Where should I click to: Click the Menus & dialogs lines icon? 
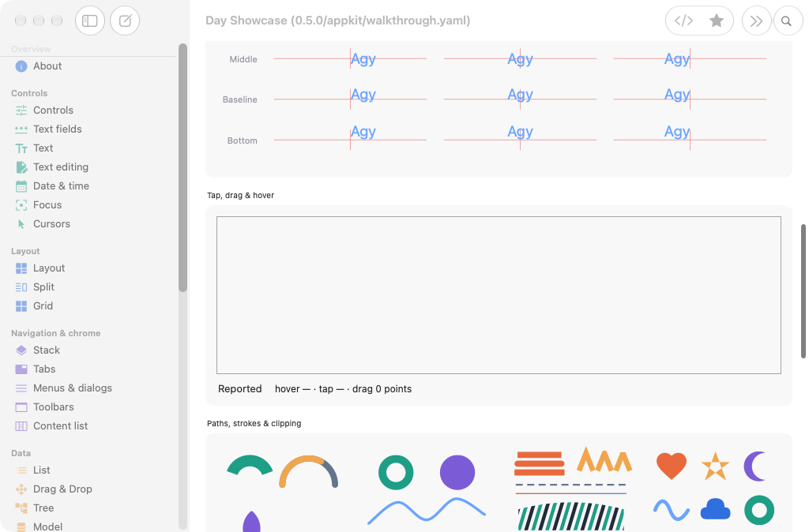(21, 388)
